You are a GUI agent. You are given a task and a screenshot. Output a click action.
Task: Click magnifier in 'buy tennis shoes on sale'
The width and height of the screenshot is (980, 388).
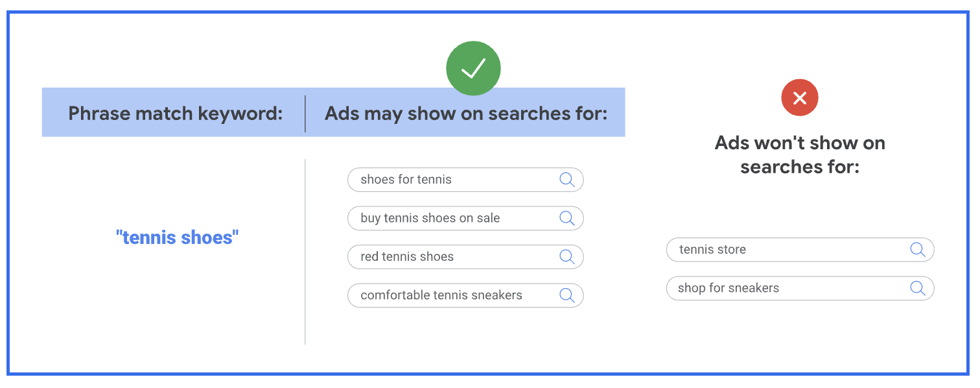pyautogui.click(x=567, y=218)
